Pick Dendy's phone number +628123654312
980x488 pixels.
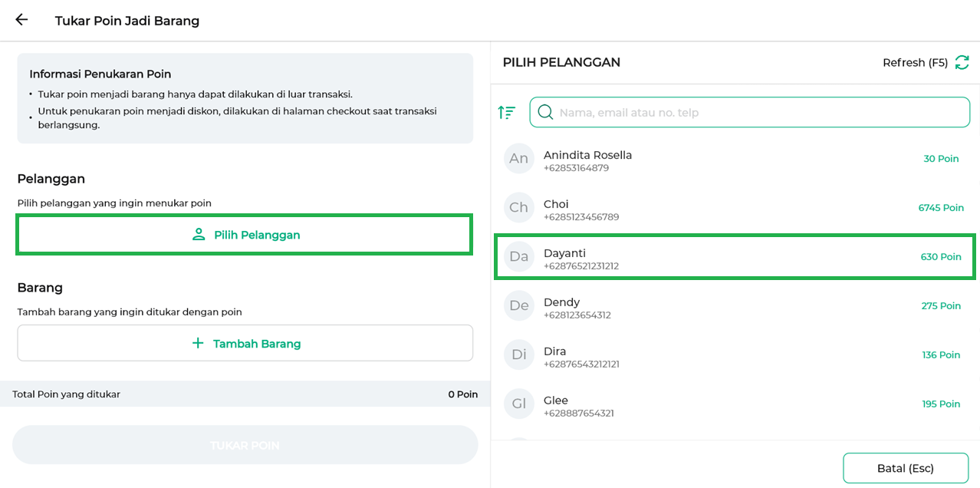(x=577, y=315)
